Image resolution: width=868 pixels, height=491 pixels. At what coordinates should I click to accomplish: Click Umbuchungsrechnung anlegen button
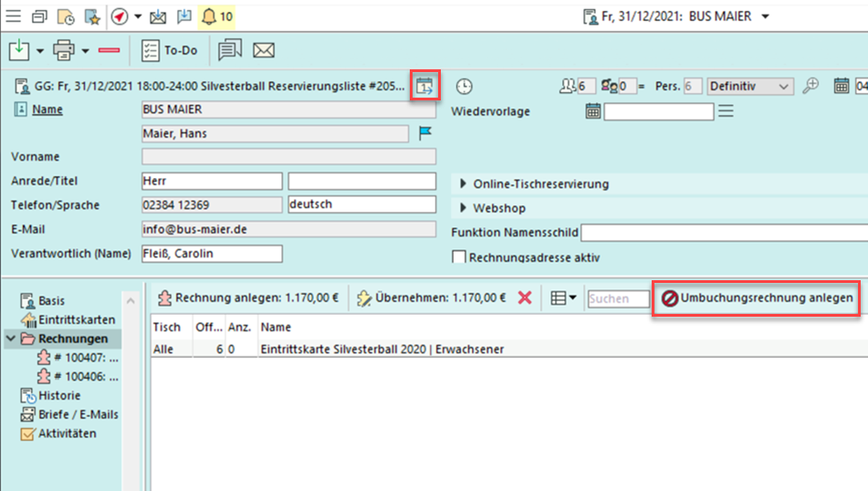coord(757,298)
